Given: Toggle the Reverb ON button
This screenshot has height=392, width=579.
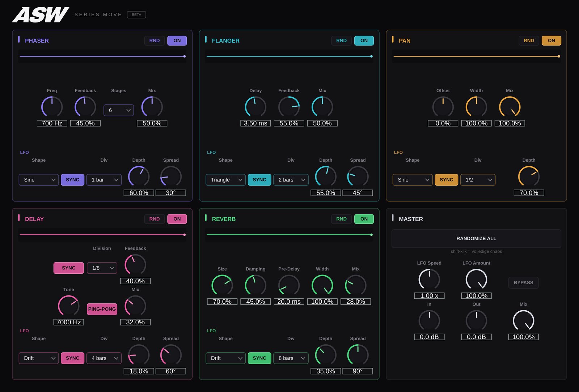Looking at the screenshot, I should [364, 219].
